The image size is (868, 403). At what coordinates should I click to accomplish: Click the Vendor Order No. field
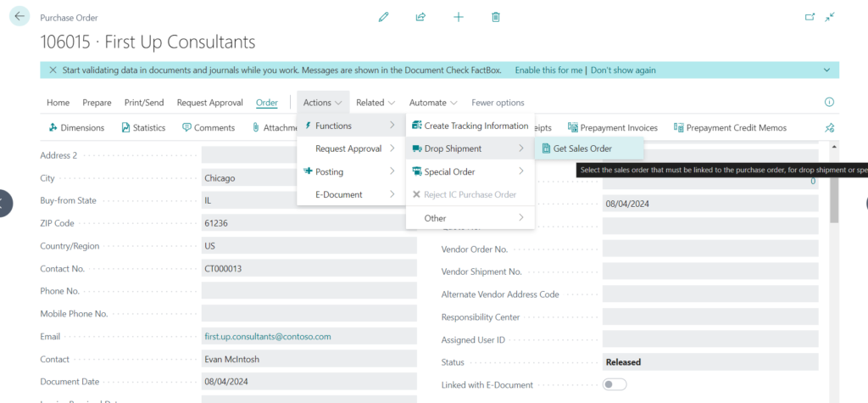tap(710, 249)
